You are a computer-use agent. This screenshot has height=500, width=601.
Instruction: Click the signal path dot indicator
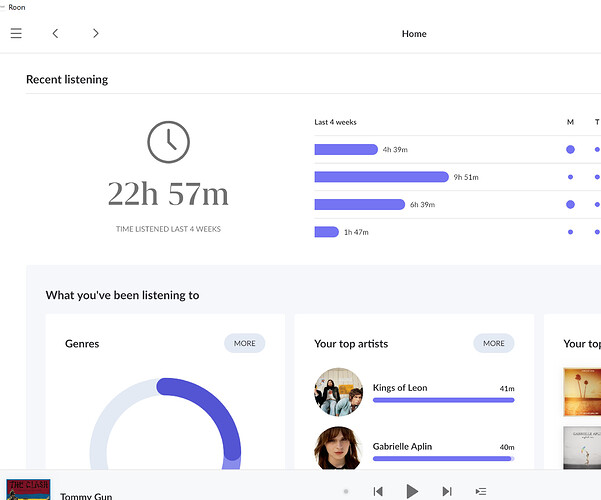pyautogui.click(x=346, y=491)
